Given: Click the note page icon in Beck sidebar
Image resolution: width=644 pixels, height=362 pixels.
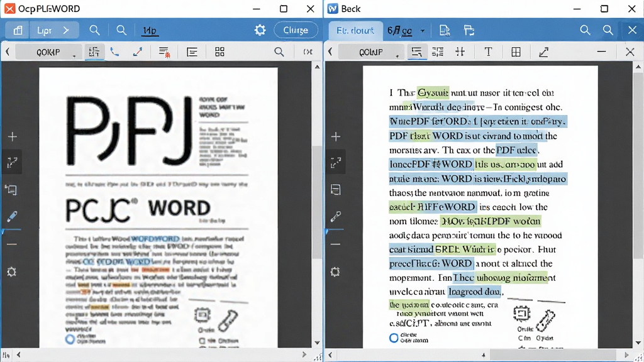Looking at the screenshot, I should coord(336,190).
